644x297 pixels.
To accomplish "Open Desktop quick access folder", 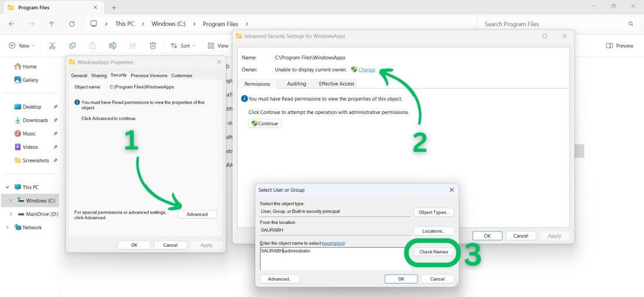I will click(28, 106).
